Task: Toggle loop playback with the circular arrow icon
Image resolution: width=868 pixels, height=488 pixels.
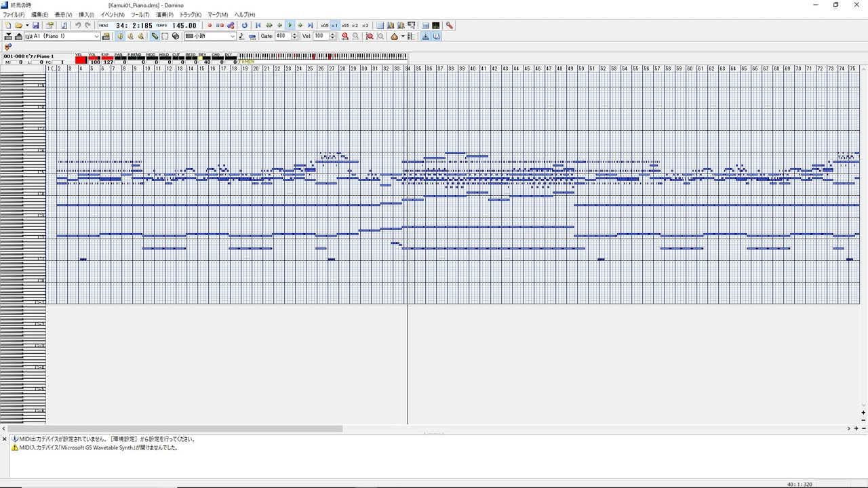Action: [x=245, y=25]
